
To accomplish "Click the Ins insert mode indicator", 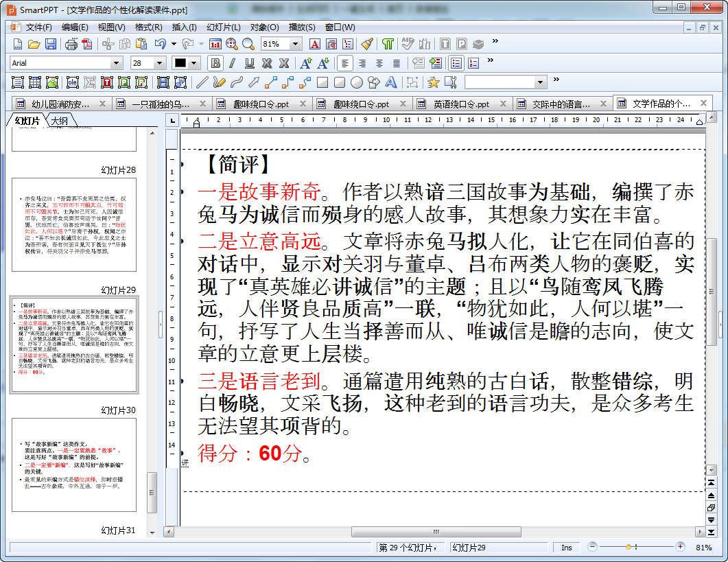I will pyautogui.click(x=566, y=548).
